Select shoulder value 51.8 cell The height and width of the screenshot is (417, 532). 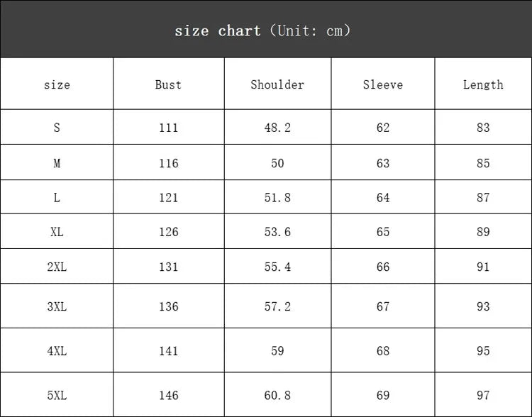(x=277, y=196)
